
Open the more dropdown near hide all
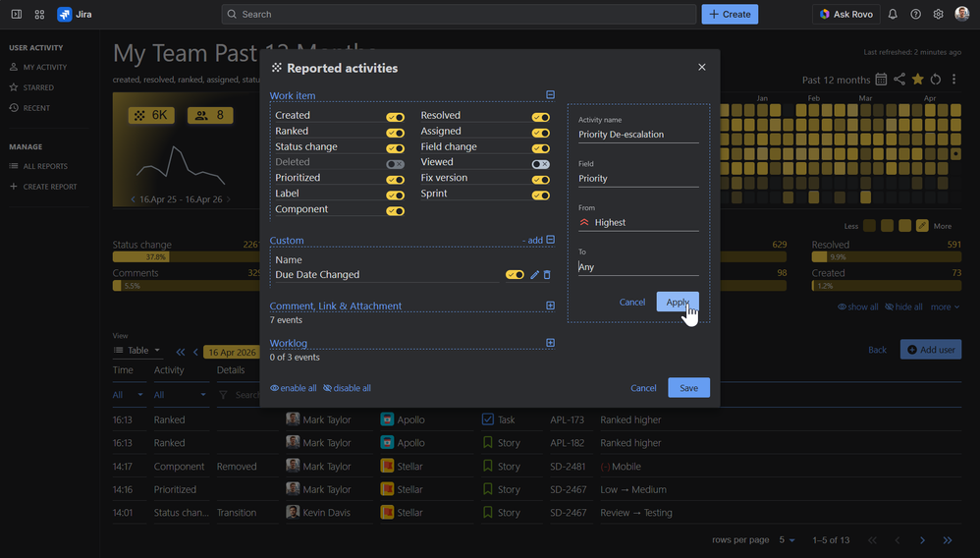coord(945,307)
